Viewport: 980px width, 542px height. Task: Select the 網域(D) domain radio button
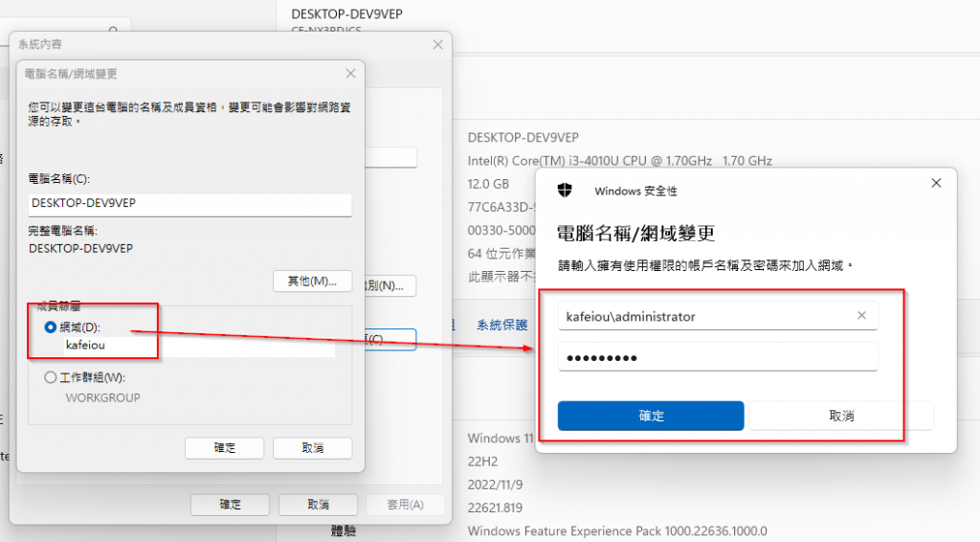[x=51, y=327]
